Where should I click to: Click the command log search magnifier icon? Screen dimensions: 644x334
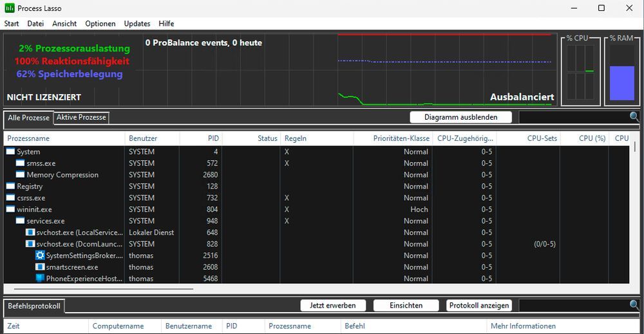634,305
